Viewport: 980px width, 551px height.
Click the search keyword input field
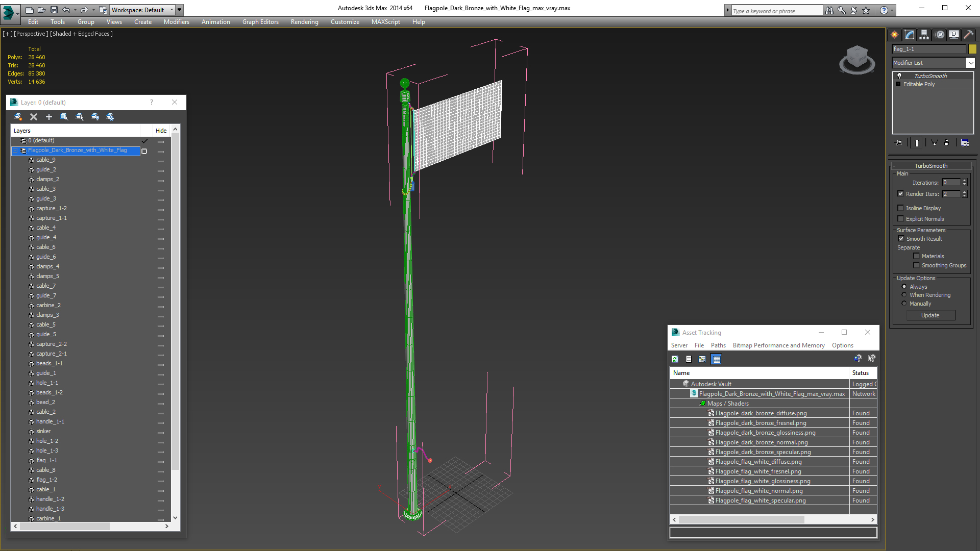776,11
